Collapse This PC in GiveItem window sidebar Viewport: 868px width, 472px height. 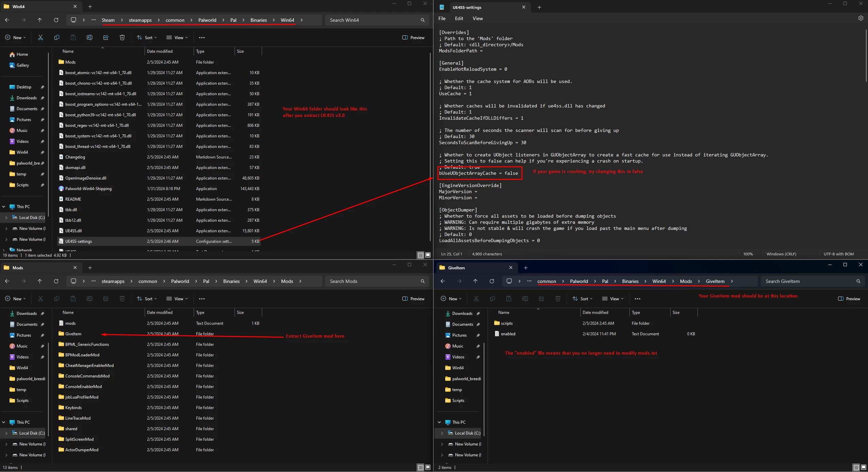439,422
